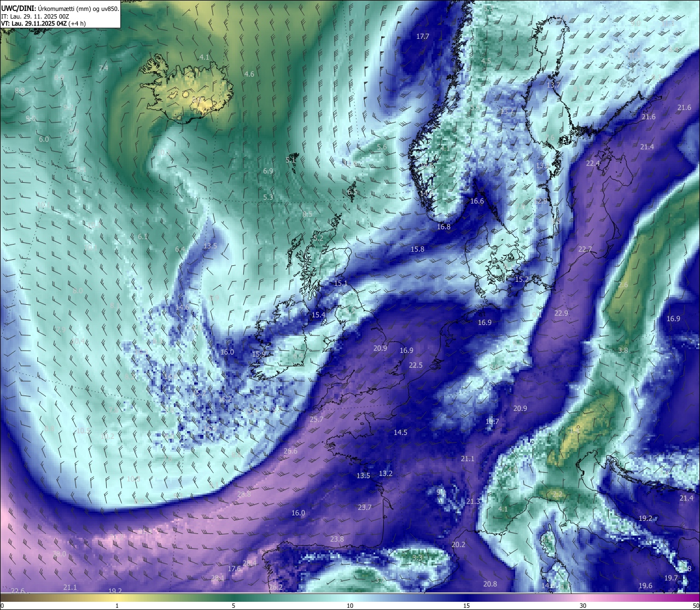Click the 6.4 value label

(x=180, y=249)
